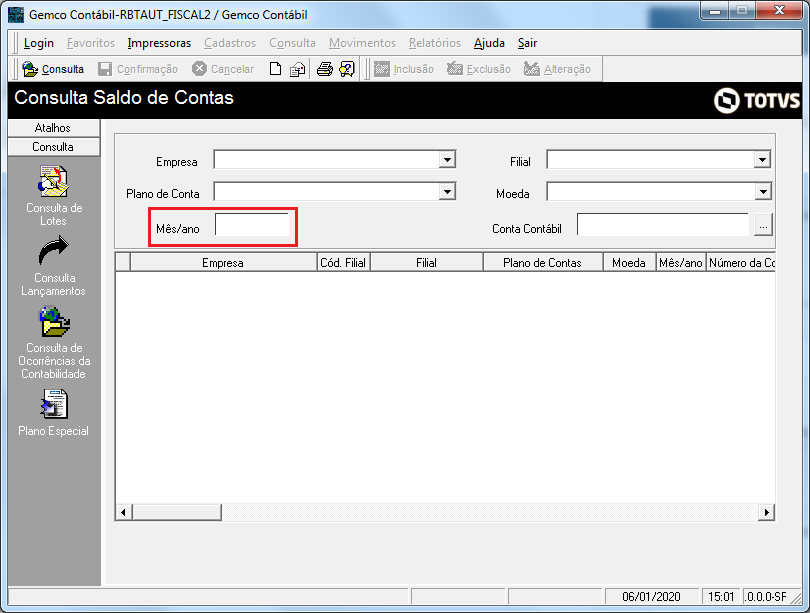The width and height of the screenshot is (810, 613).
Task: Click the Sair menu item
Action: pyautogui.click(x=527, y=43)
